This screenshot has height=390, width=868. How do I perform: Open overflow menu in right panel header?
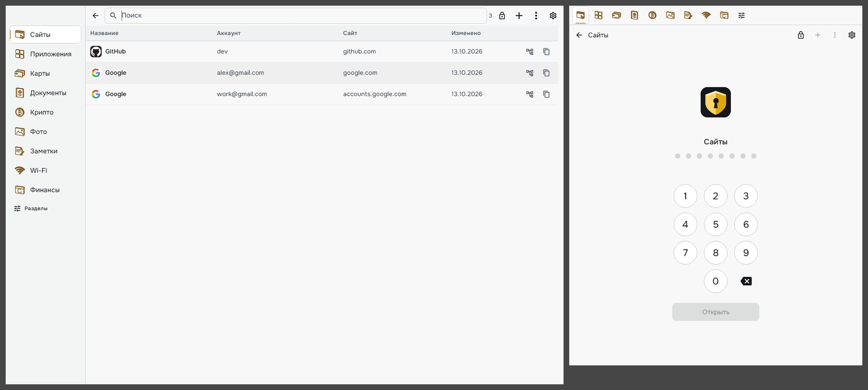pyautogui.click(x=835, y=35)
